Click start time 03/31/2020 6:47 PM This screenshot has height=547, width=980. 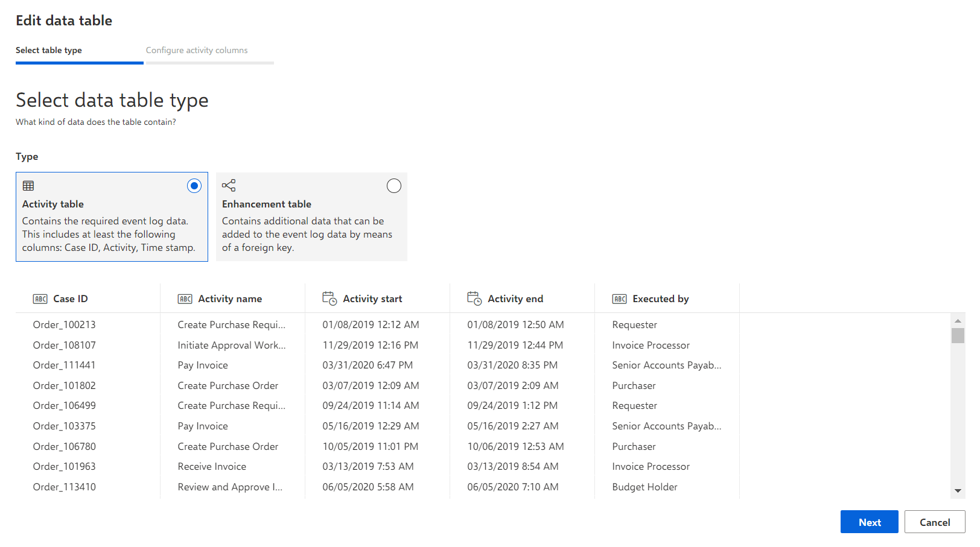(x=367, y=365)
